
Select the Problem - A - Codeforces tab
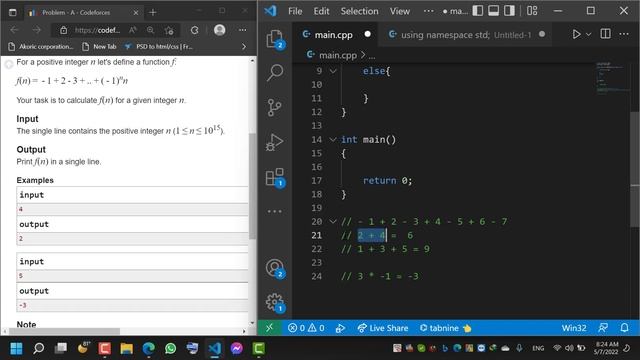[84, 13]
